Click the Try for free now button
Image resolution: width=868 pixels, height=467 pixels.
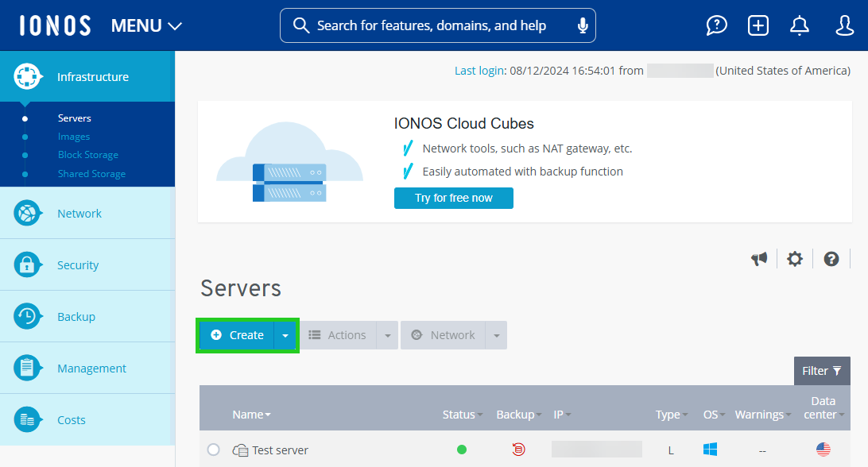point(453,198)
